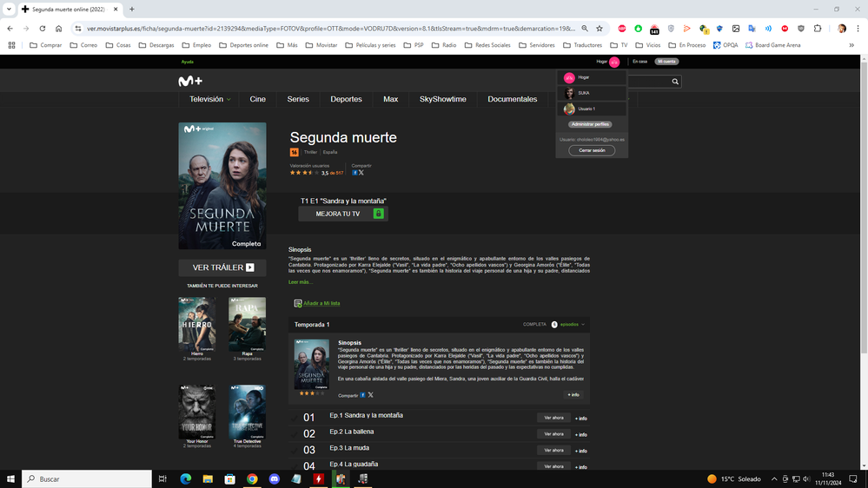Screen dimensions: 868x488
Task: Open the Deportes navigation tab
Action: (346, 99)
